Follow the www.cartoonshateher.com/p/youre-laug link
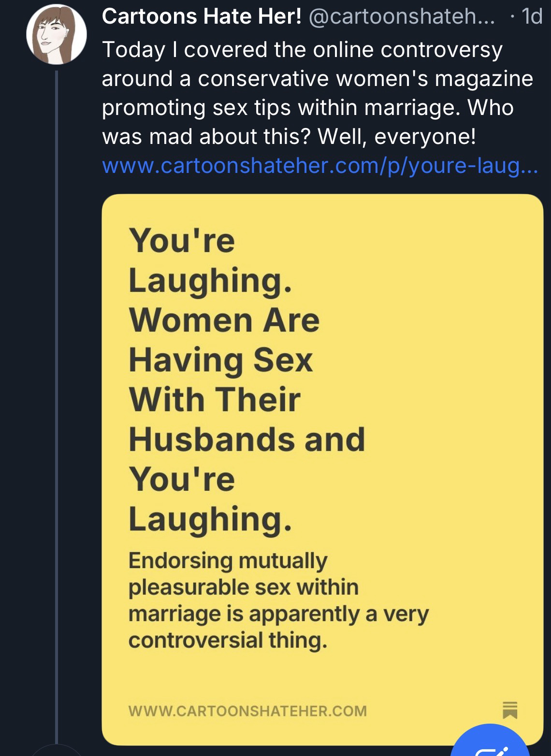551x756 pixels. tap(319, 166)
